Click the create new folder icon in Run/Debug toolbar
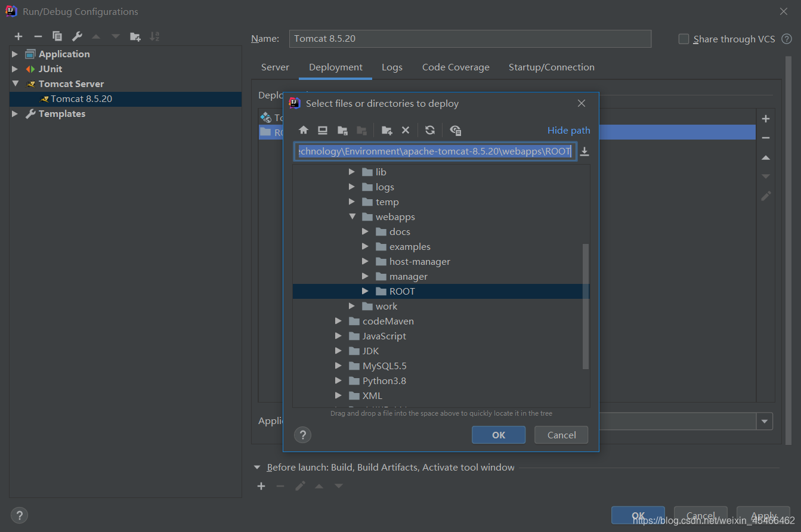Screen dimensions: 801x532 (135, 36)
